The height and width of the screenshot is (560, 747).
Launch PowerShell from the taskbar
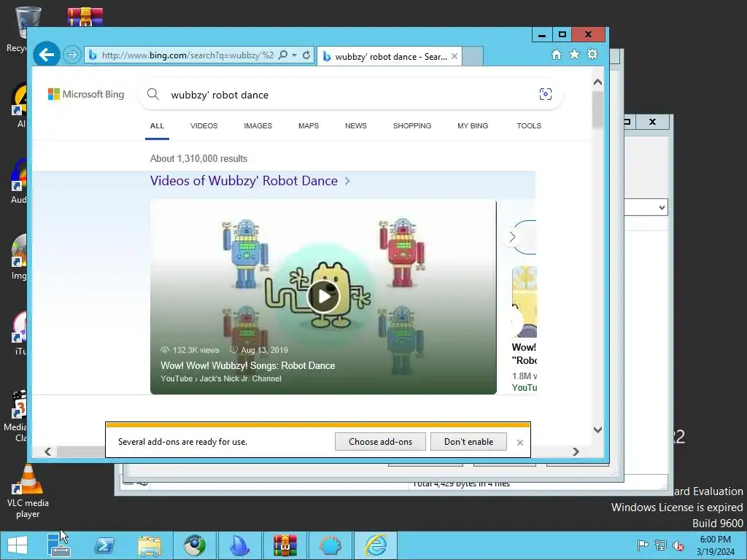coord(104,545)
